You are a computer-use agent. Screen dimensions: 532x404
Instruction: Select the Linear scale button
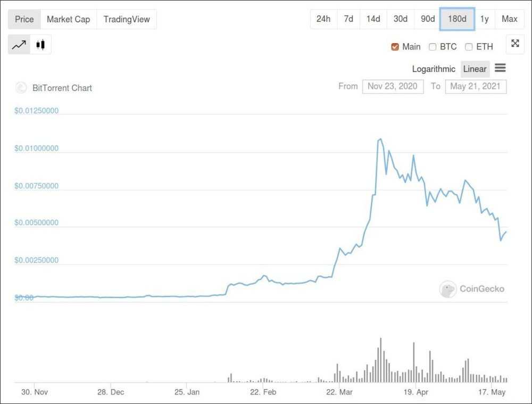(x=475, y=69)
